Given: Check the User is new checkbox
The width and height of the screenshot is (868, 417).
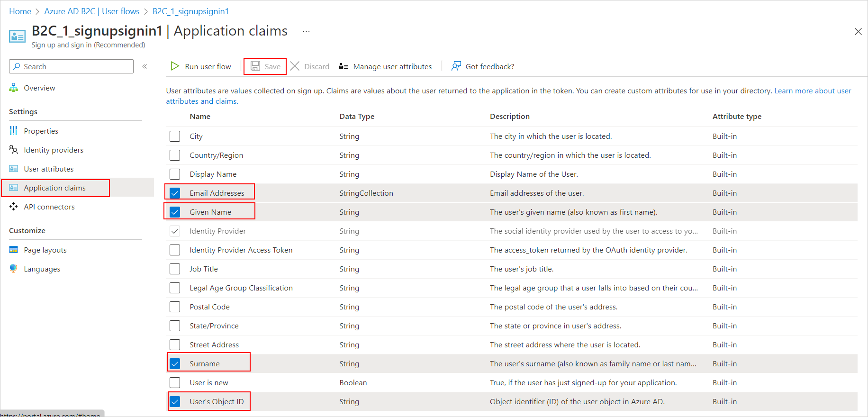Looking at the screenshot, I should click(x=175, y=382).
